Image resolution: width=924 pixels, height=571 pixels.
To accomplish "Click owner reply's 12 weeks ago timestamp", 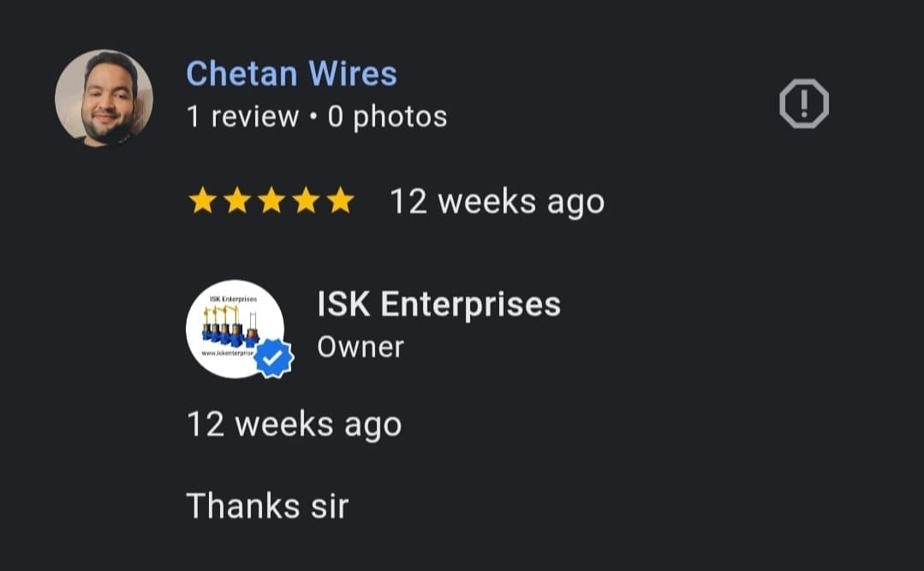I will point(294,425).
